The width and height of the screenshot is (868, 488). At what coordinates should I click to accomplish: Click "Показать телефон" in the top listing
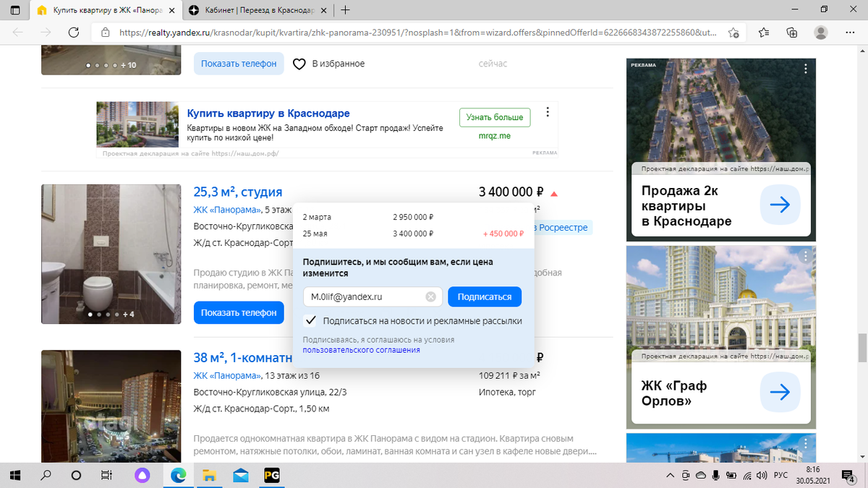pos(239,64)
